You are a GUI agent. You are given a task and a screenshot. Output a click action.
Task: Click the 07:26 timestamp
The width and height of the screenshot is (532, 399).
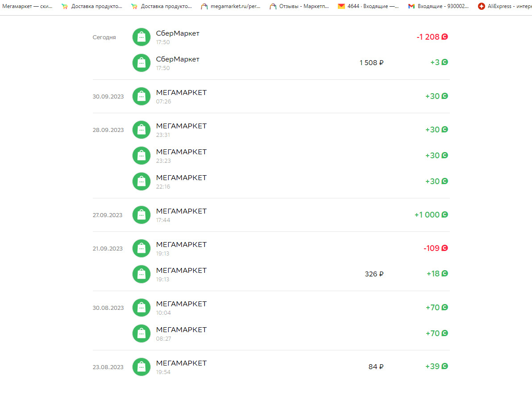[x=163, y=101]
